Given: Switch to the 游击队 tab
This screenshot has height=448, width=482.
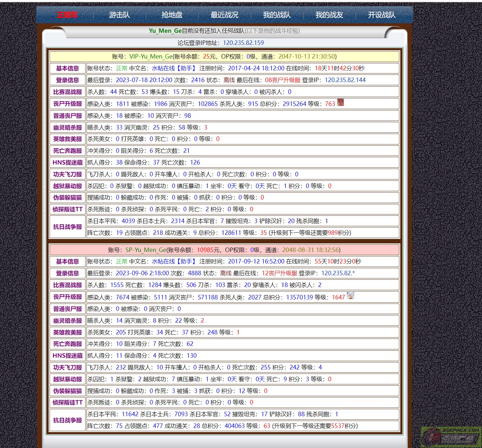Looking at the screenshot, I should tap(120, 15).
